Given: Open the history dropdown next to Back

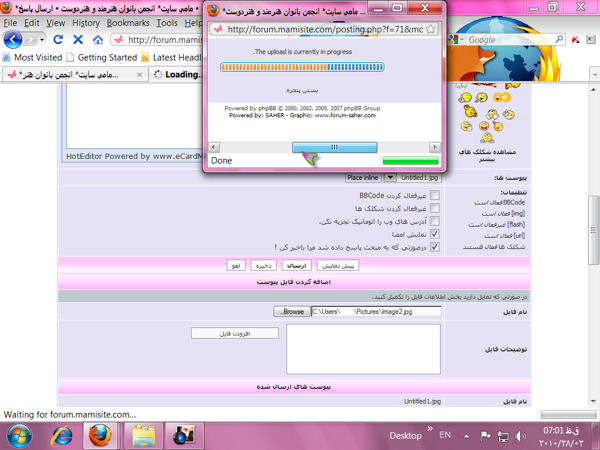Looking at the screenshot, I should pyautogui.click(x=42, y=39).
